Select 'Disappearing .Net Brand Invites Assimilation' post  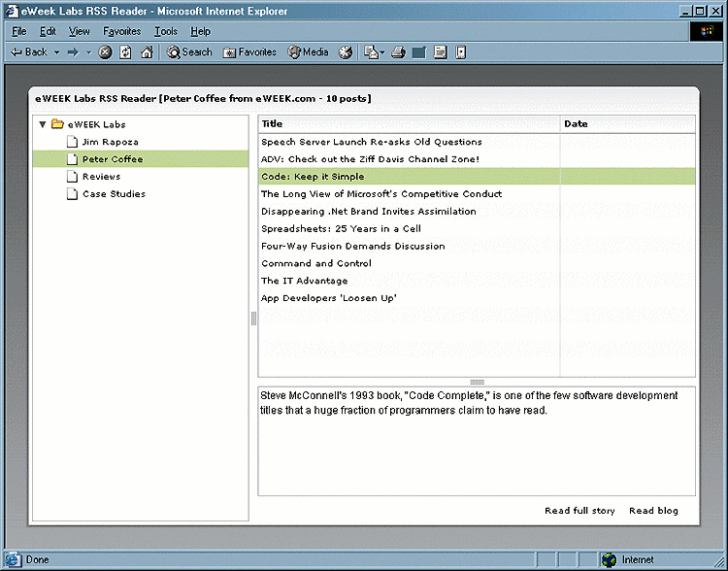click(477, 211)
